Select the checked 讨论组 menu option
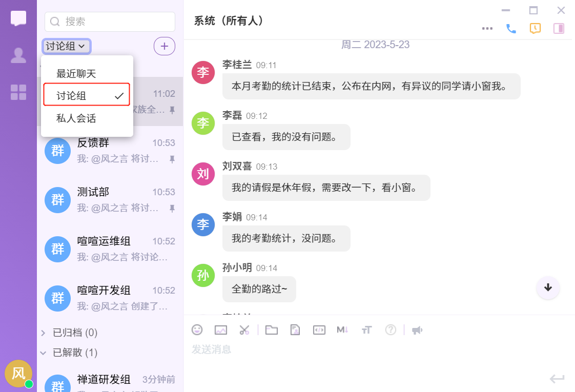This screenshot has width=575, height=392. tap(86, 96)
